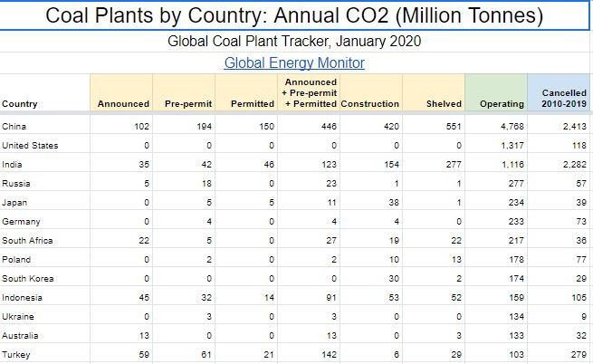
Task: Select the Announced column header
Action: coord(123,104)
